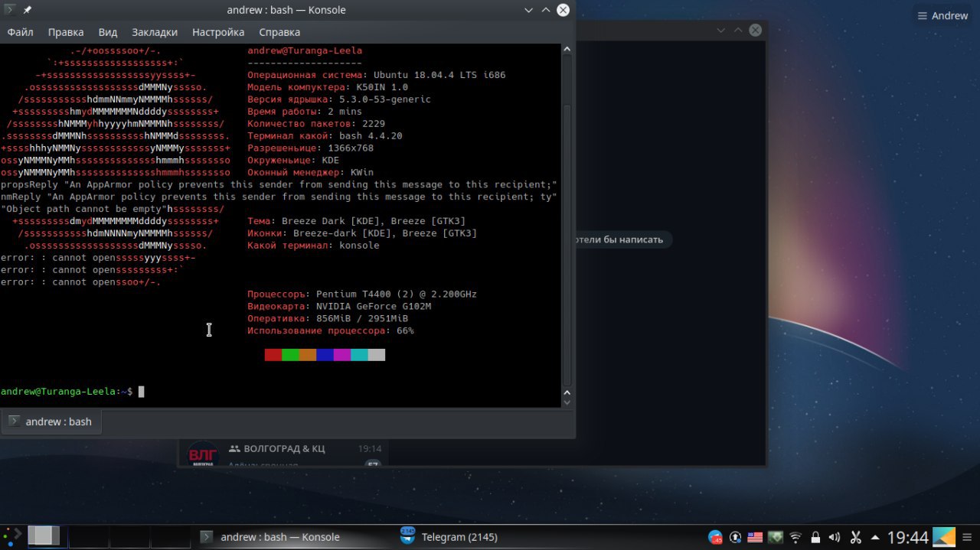Close the Konsole window
This screenshot has height=550, width=980.
tap(563, 10)
